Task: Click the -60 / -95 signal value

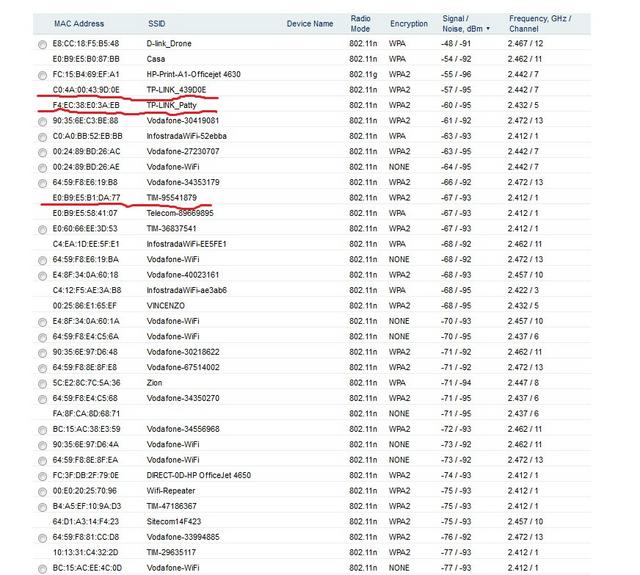Action: tap(456, 105)
